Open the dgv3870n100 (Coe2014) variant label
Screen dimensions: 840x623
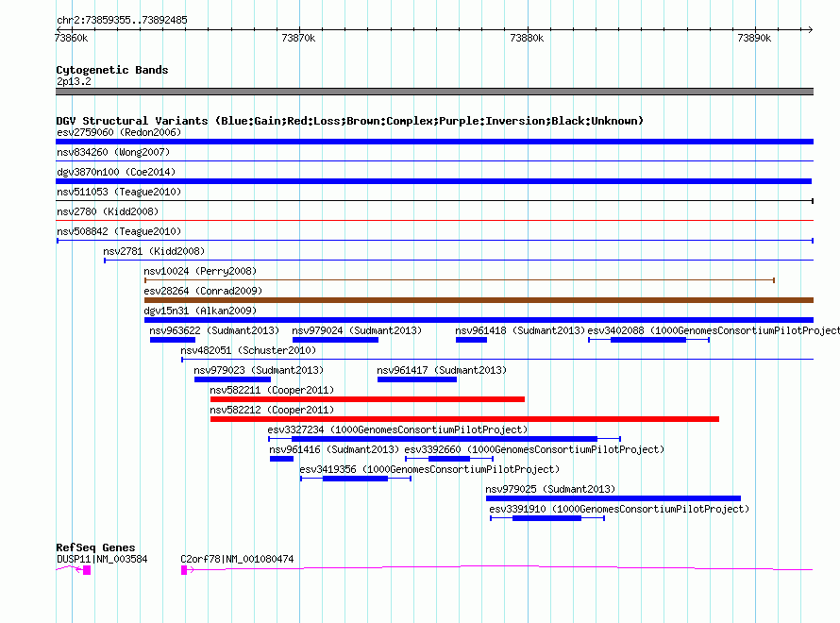pos(116,172)
